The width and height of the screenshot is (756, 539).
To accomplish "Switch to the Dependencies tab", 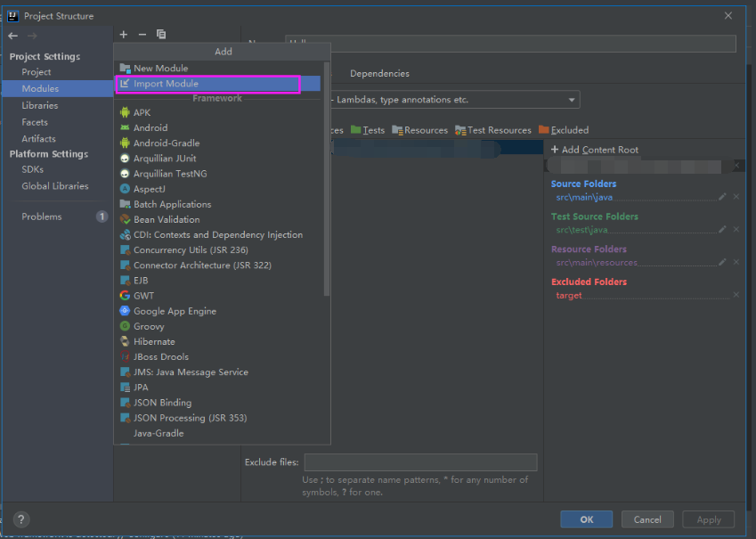I will click(379, 73).
